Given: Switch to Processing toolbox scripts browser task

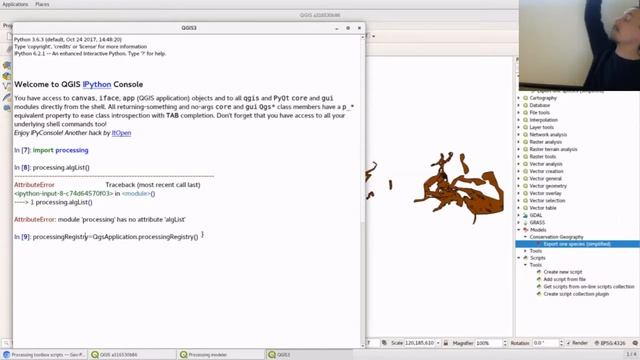Looking at the screenshot, I should tap(44, 355).
